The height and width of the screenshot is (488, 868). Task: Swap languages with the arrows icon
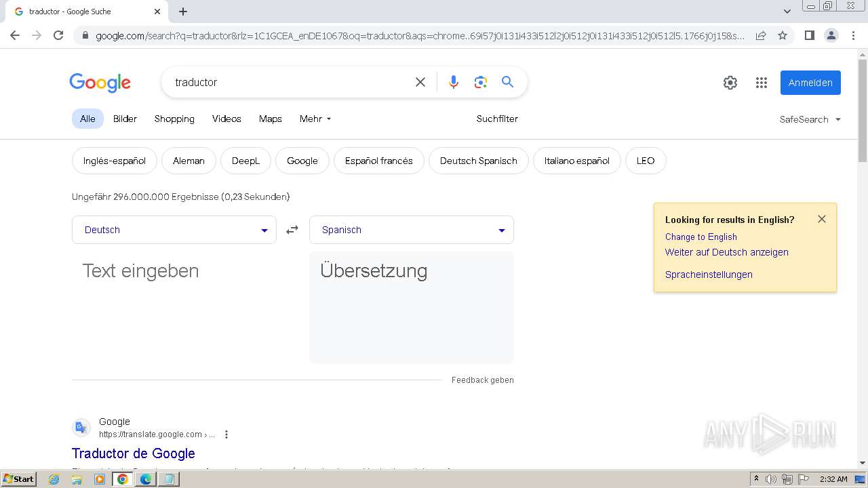292,230
